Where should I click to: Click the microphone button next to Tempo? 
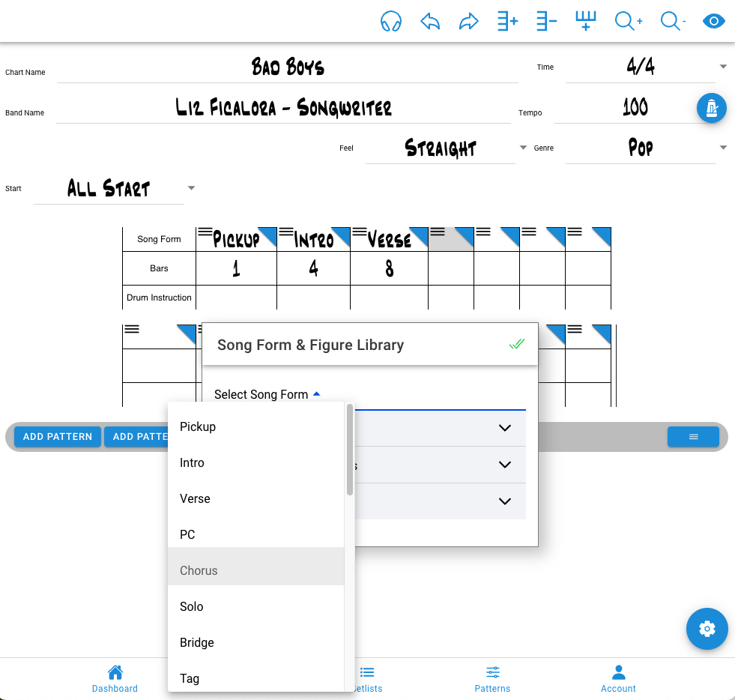[x=711, y=108]
